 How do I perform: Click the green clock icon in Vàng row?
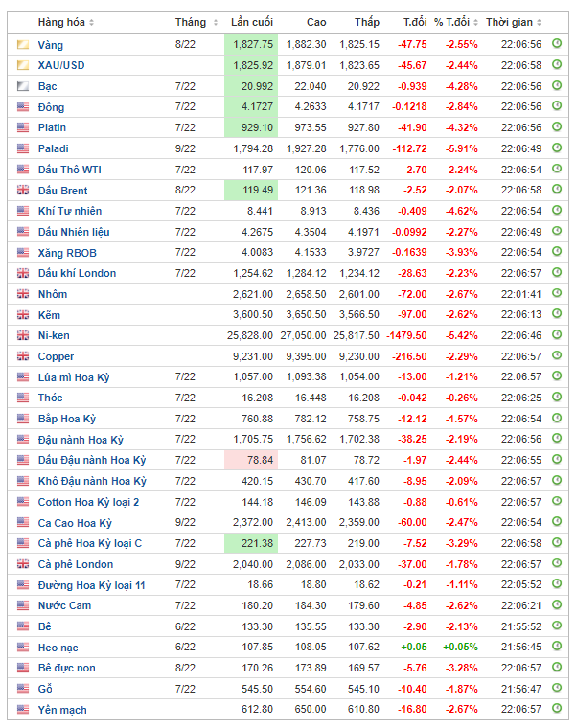tap(557, 44)
